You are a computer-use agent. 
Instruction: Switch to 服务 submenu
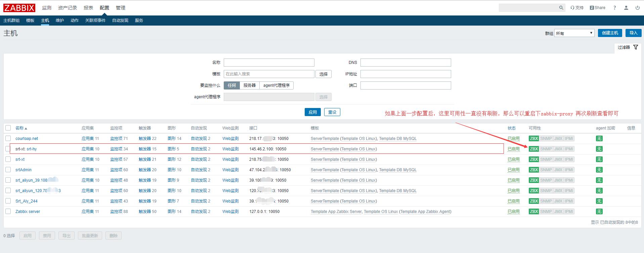click(139, 21)
